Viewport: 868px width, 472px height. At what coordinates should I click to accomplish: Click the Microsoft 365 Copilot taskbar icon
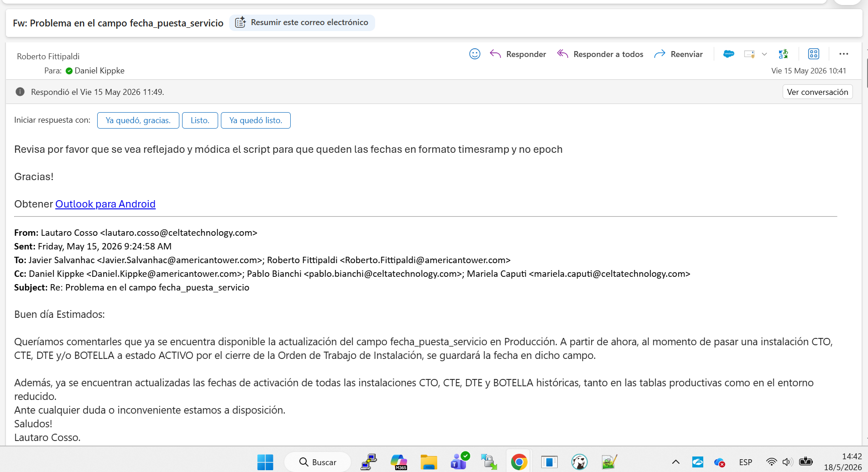coord(399,462)
